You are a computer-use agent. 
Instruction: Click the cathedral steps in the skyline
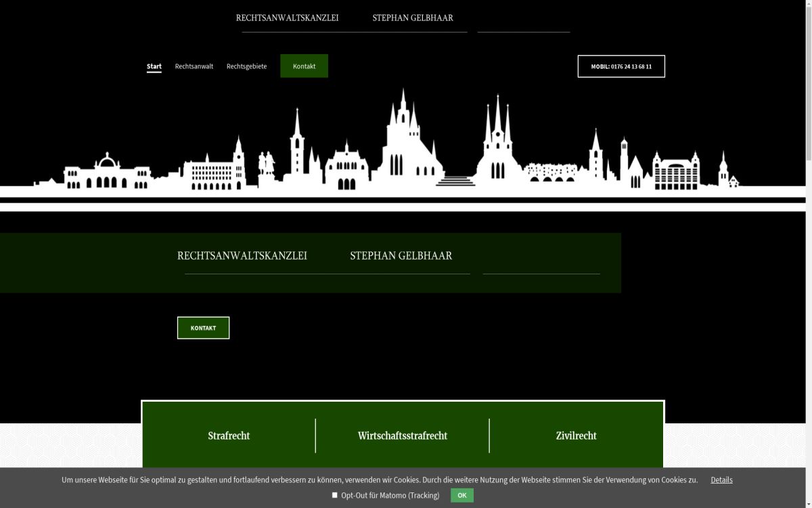coord(455,179)
